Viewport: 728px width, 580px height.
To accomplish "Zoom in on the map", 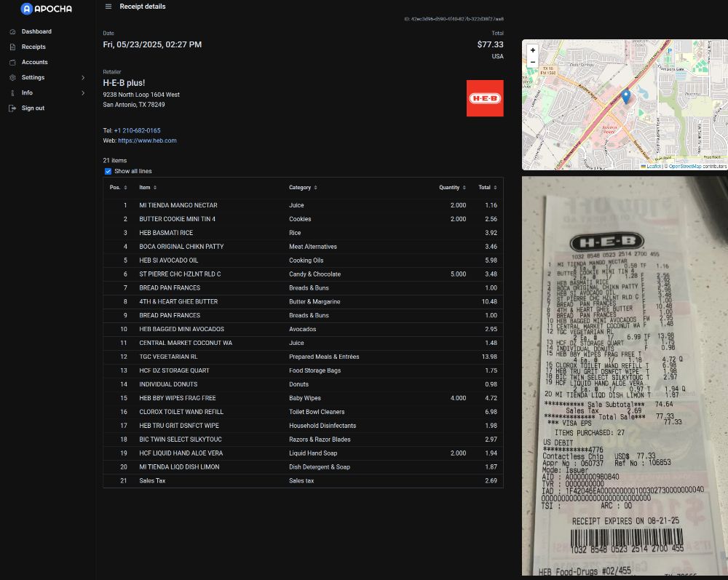I will click(533, 50).
